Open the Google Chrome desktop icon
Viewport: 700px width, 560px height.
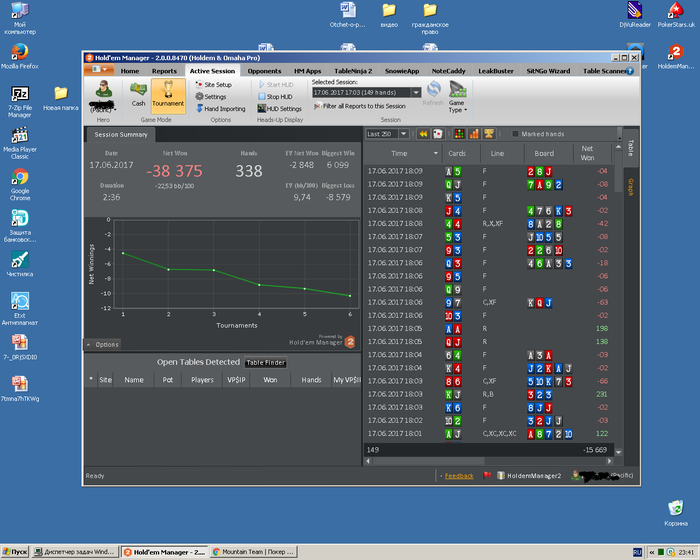click(x=20, y=184)
